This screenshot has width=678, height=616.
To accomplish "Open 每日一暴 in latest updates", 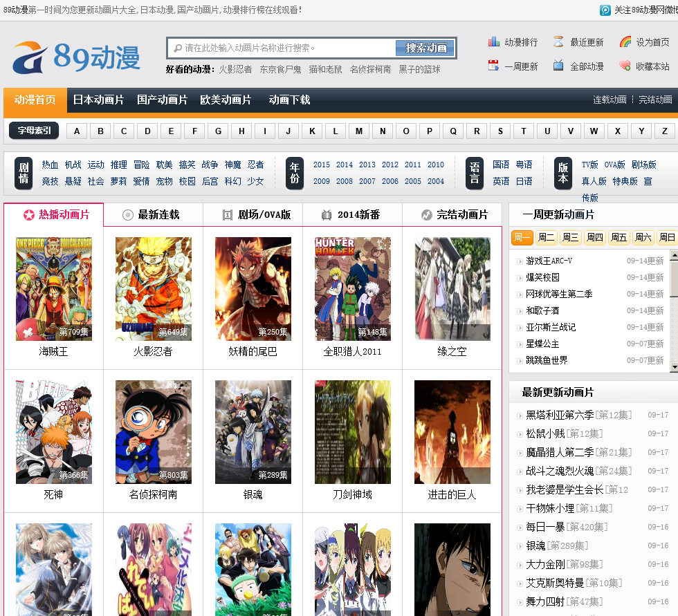I will pyautogui.click(x=545, y=527).
